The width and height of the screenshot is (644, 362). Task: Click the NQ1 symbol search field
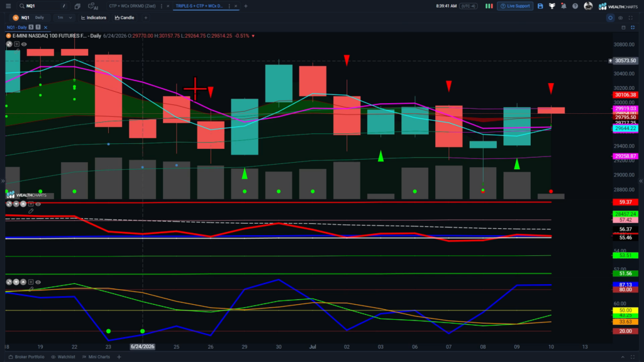42,6
